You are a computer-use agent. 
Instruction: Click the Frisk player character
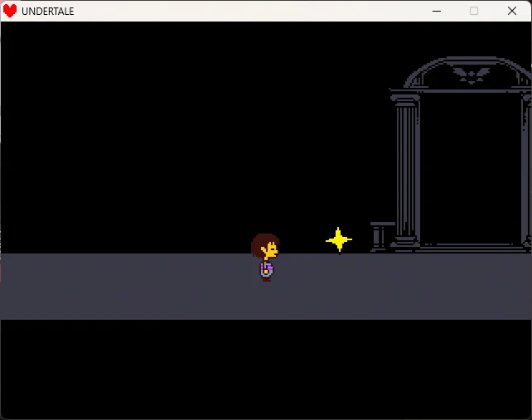265,257
